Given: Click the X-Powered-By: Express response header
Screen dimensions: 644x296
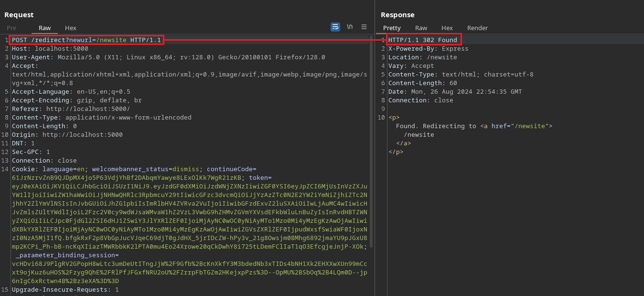Looking at the screenshot, I should [x=428, y=49].
